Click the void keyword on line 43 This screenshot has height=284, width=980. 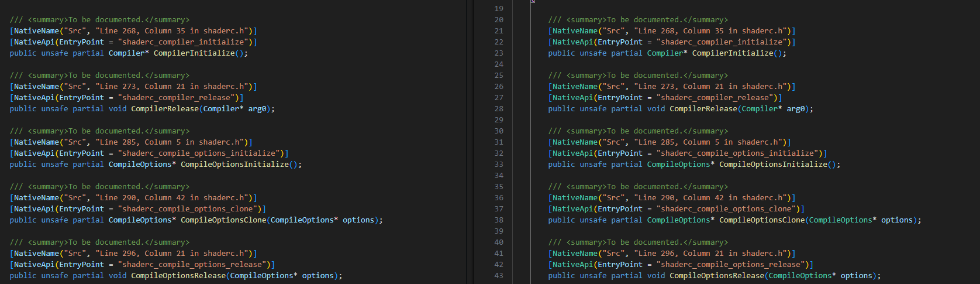656,276
